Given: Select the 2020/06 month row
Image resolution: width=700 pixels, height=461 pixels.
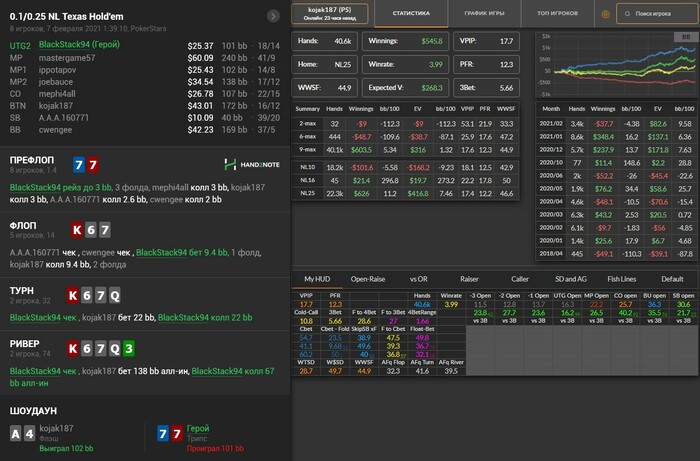Looking at the screenshot, I should coord(617,176).
